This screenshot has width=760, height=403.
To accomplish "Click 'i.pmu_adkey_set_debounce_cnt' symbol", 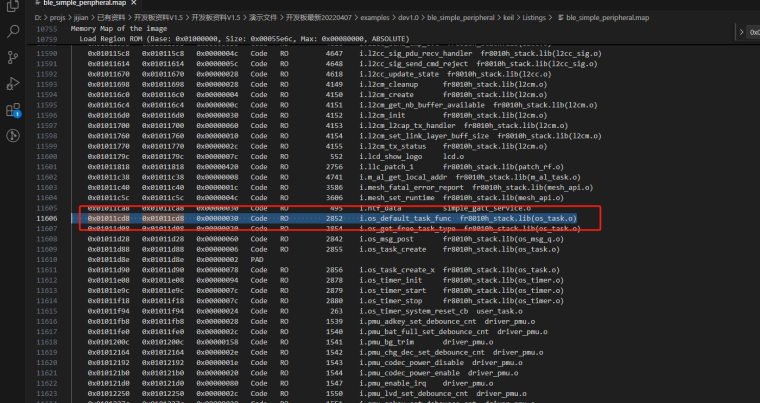I will pos(418,322).
